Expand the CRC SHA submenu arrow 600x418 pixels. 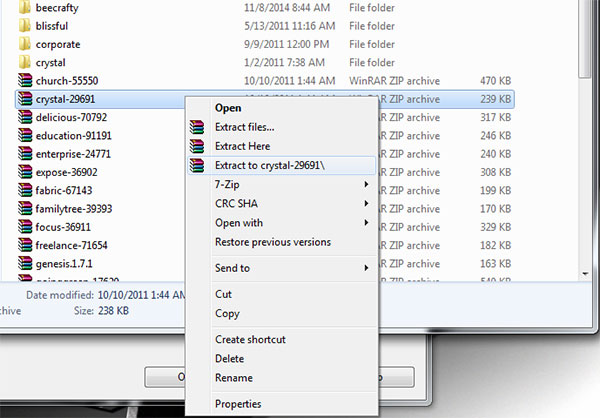[x=366, y=203]
